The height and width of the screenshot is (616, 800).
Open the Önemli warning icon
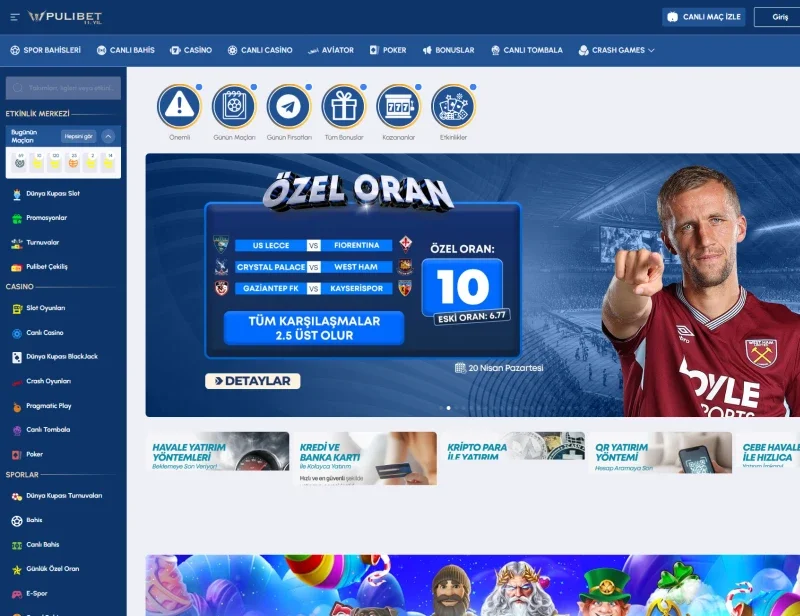[179, 106]
